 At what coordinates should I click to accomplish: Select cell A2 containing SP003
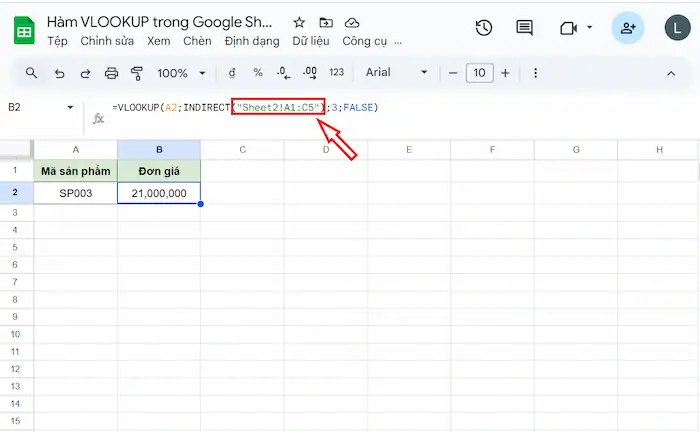coord(75,193)
